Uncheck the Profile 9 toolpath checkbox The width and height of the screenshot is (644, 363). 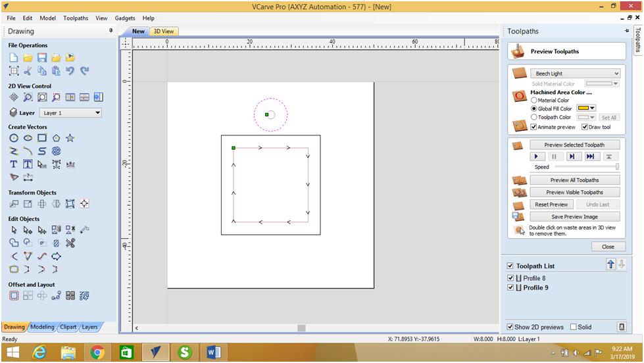point(510,287)
